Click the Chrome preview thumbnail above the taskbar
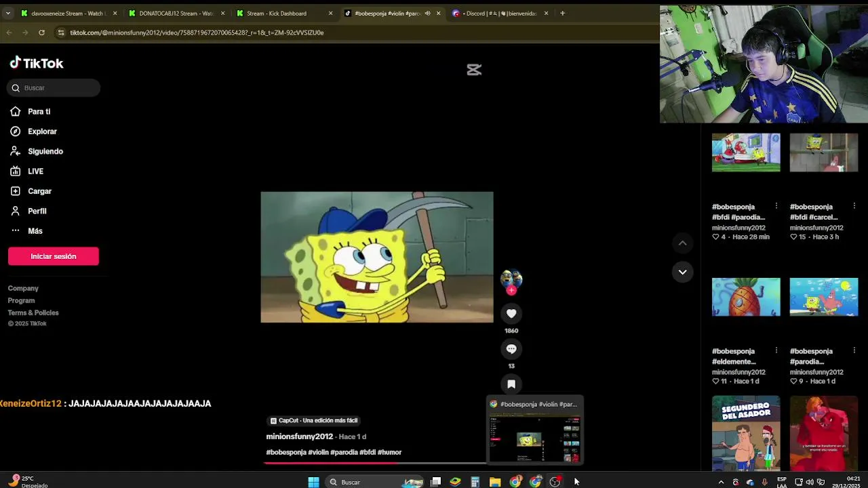Viewport: 868px width, 488px height. tap(535, 430)
